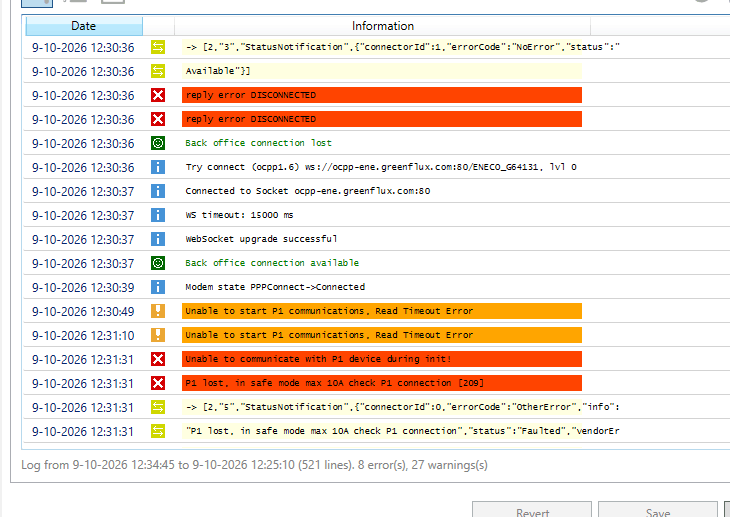Click the Information column header
Screen dimensions: 730x517
tap(382, 26)
